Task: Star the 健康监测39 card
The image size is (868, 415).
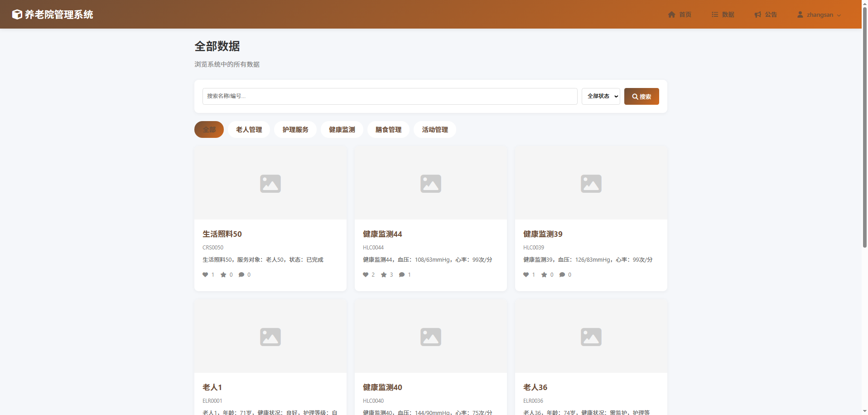Action: tap(544, 275)
